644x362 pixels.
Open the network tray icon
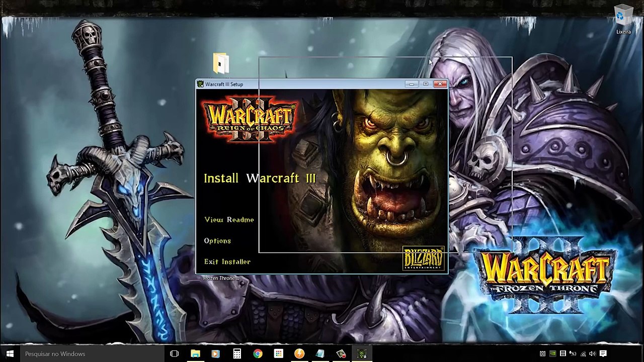583,353
